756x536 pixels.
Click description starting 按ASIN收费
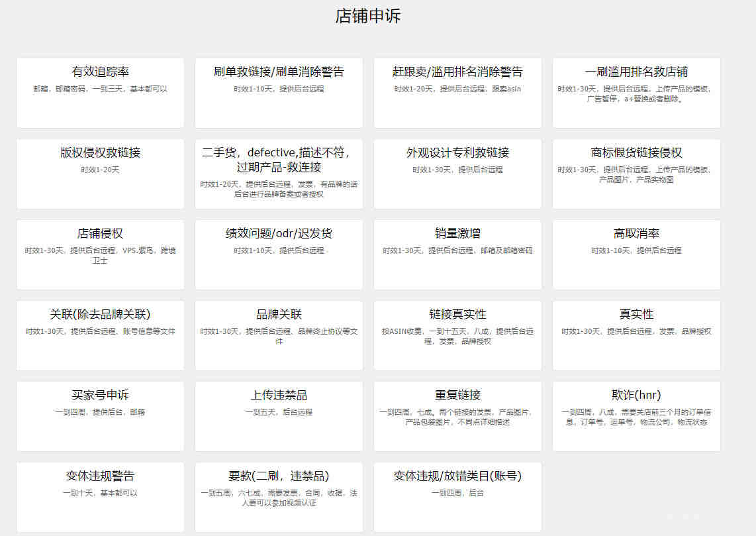point(457,337)
